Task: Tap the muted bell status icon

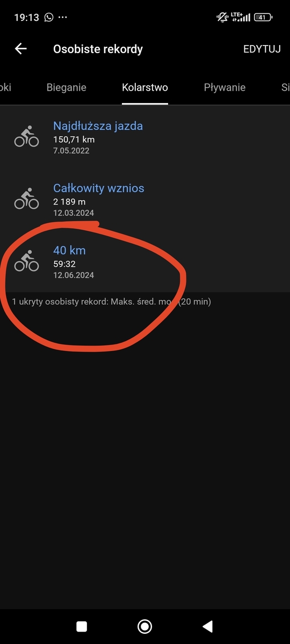Action: tap(222, 17)
